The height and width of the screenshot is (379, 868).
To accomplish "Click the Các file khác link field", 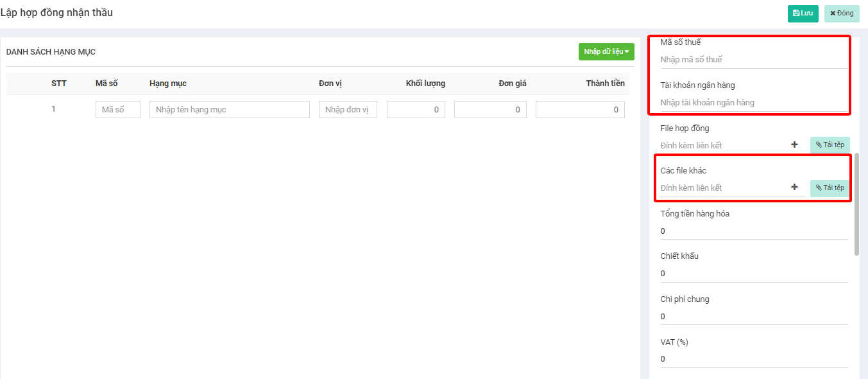I will click(722, 188).
